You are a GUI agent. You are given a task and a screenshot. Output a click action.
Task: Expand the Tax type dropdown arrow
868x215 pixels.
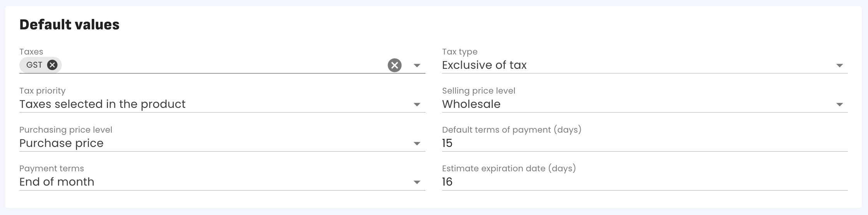pyautogui.click(x=839, y=65)
